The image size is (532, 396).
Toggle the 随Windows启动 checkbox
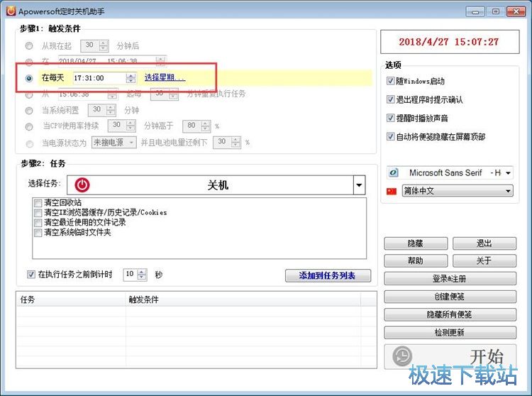pos(390,81)
